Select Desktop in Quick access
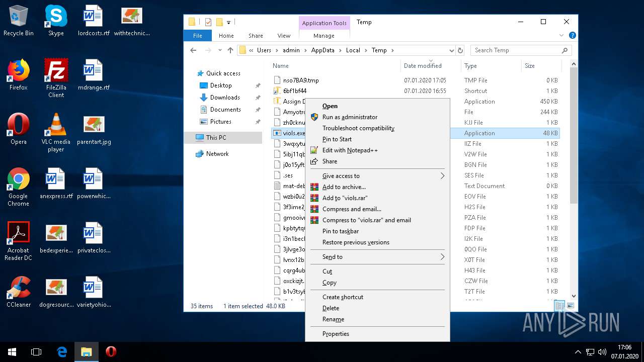The image size is (644, 362). [221, 85]
